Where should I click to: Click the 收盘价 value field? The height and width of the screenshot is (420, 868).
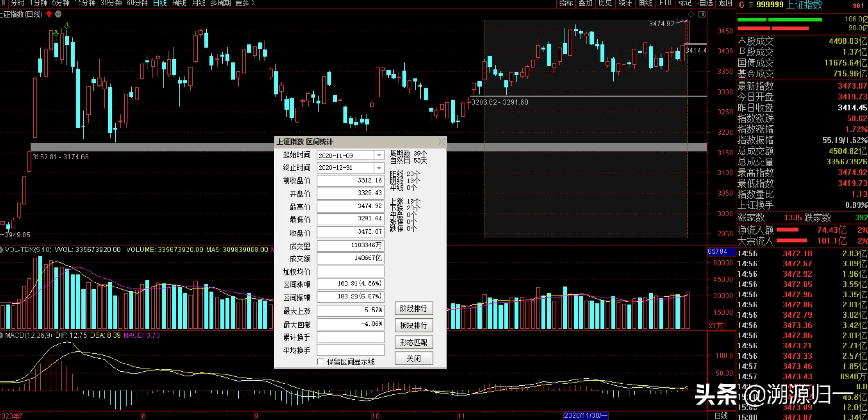(350, 232)
